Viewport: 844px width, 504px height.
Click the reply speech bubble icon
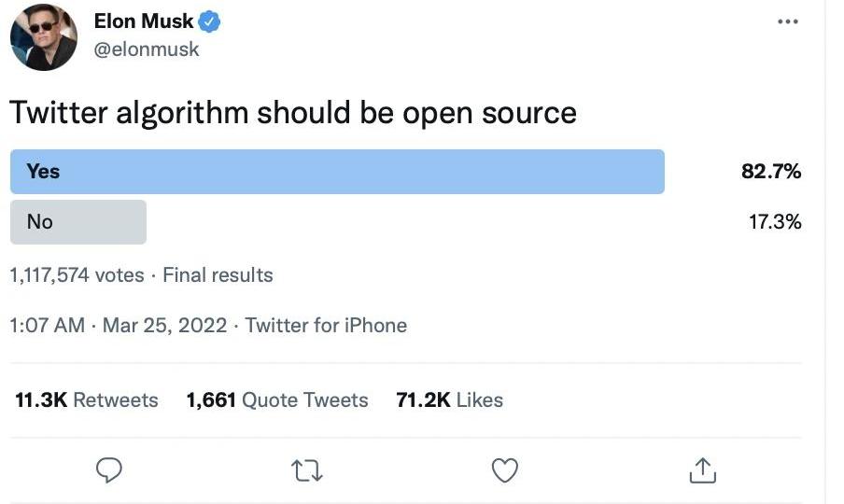coord(109,469)
